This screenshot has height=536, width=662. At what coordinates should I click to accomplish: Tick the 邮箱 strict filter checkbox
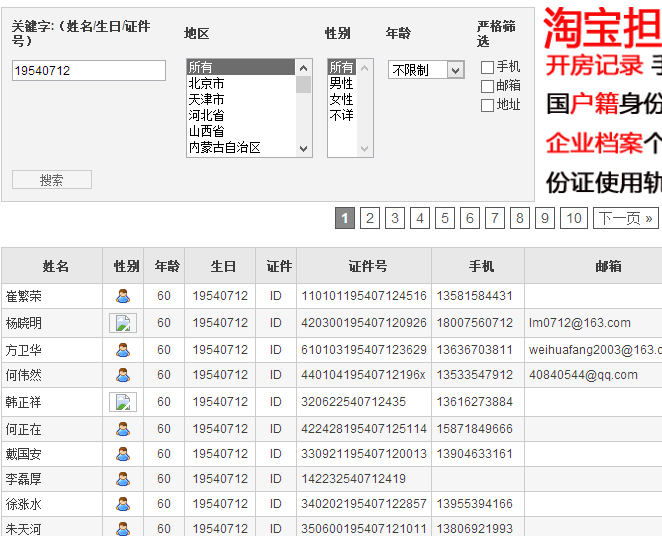click(x=487, y=86)
